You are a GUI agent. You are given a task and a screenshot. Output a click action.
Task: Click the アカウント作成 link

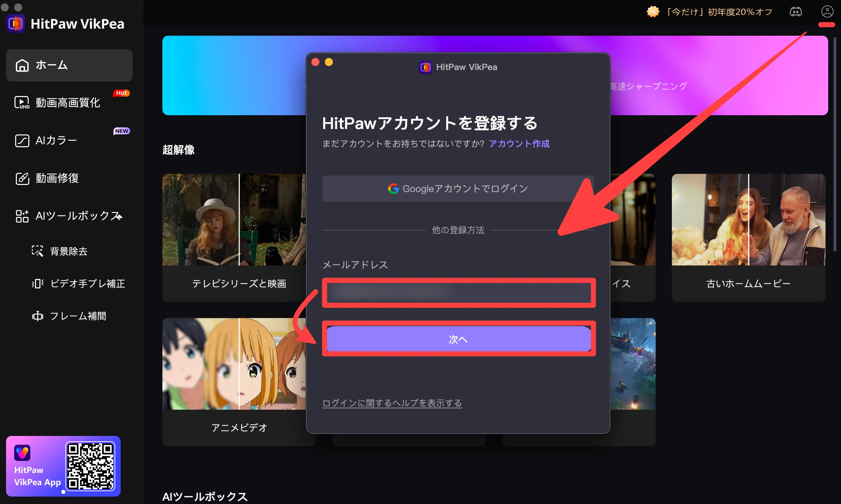click(519, 144)
